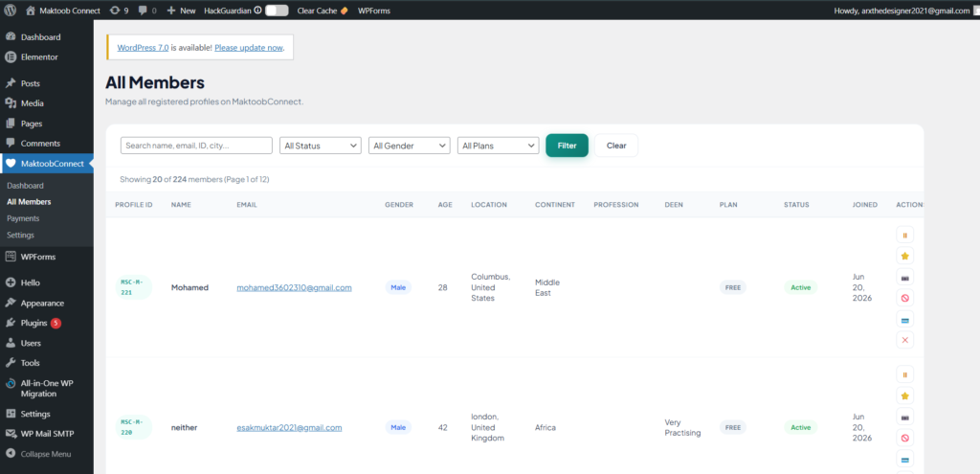Click the star icon in neither's row

[904, 395]
